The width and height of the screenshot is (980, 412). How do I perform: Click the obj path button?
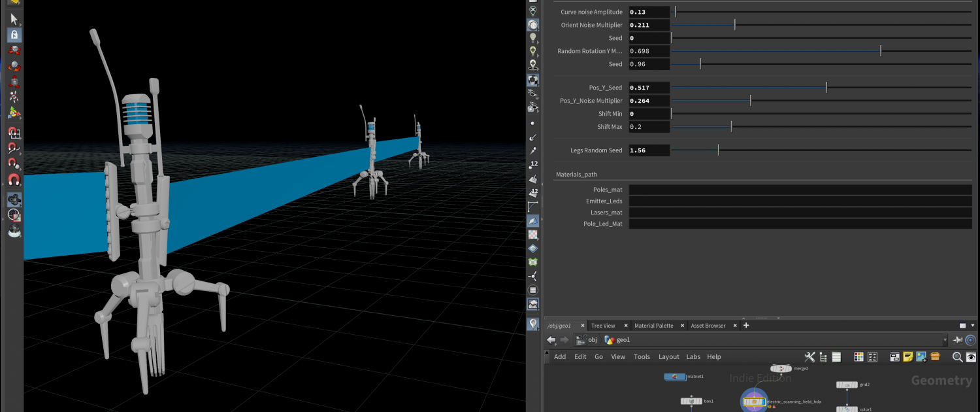[587, 340]
